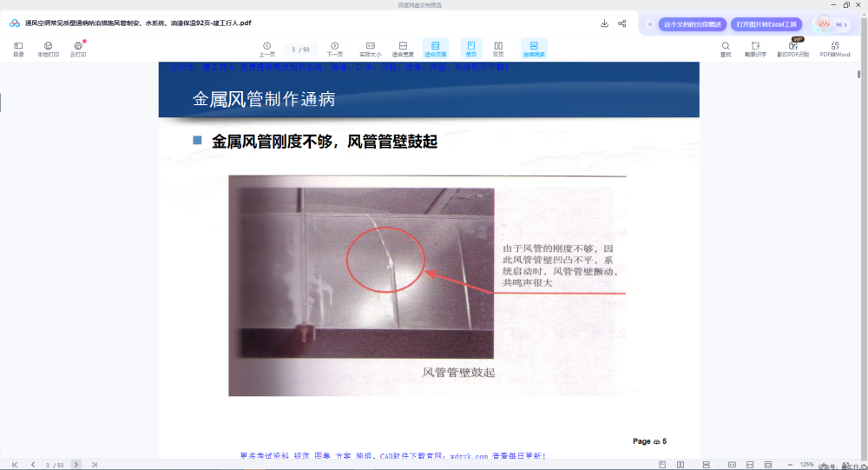Viewport: 868px width, 470px height.
Task: Open the 影印PDF识别 recognition tool
Action: pos(792,49)
